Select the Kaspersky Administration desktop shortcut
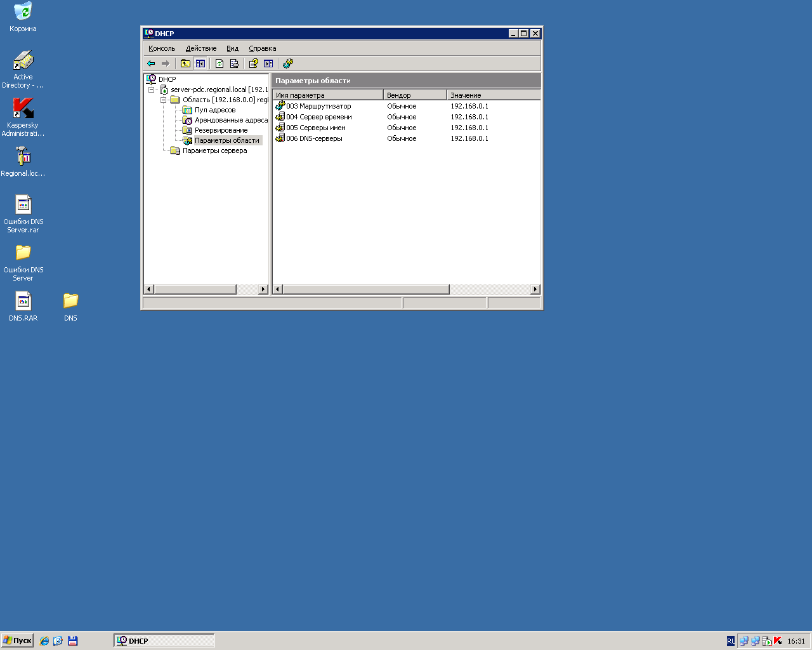 (x=23, y=118)
